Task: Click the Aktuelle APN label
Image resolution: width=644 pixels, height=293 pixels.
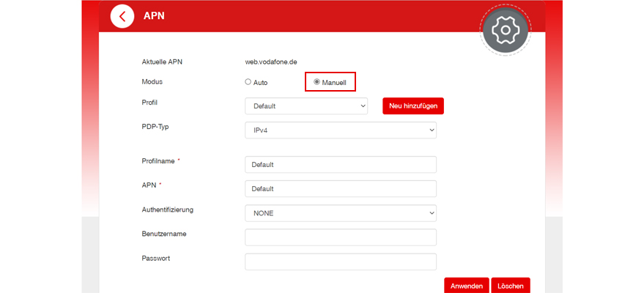Action: coord(162,62)
